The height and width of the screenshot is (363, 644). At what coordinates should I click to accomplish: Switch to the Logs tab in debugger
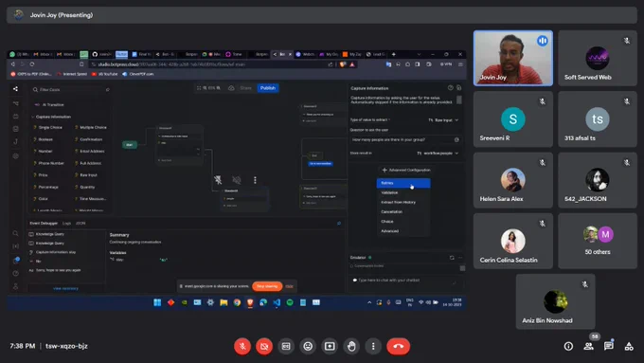[66, 224]
